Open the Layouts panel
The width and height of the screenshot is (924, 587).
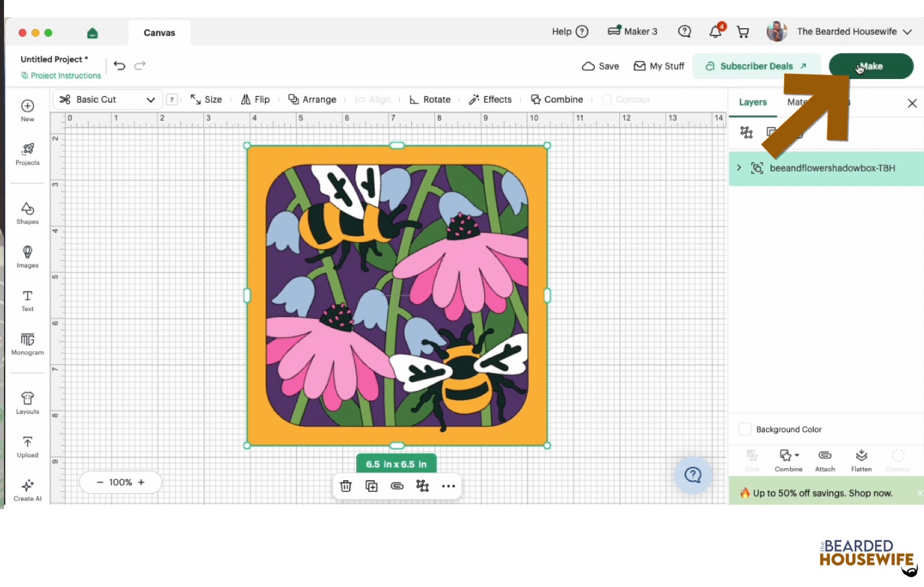[x=28, y=403]
